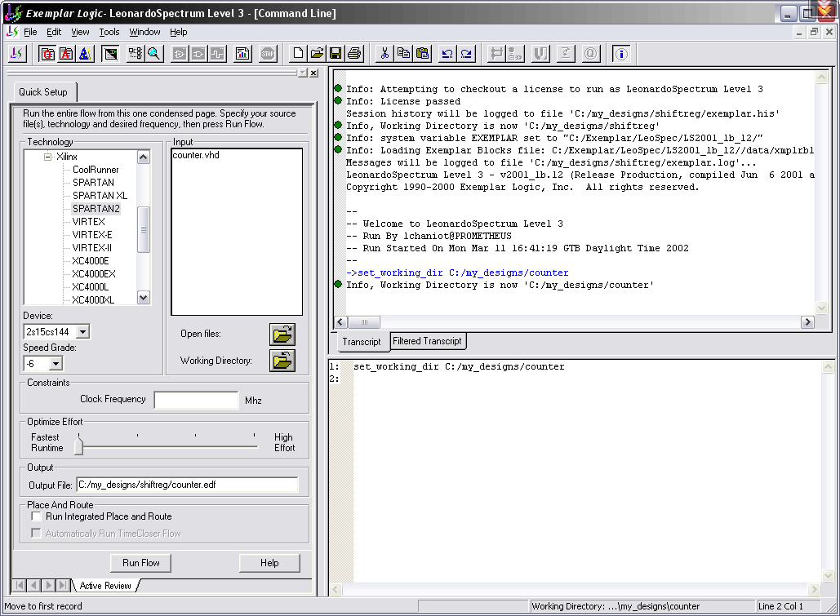Click the Technology list scrollbar thumb
840x616 pixels.
[x=144, y=229]
